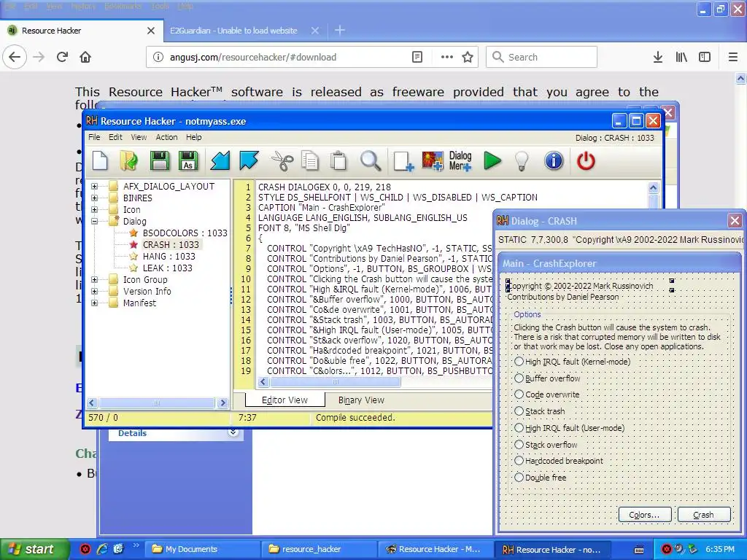The image size is (747, 560).
Task: Expand the BINRES tree node
Action: [94, 198]
